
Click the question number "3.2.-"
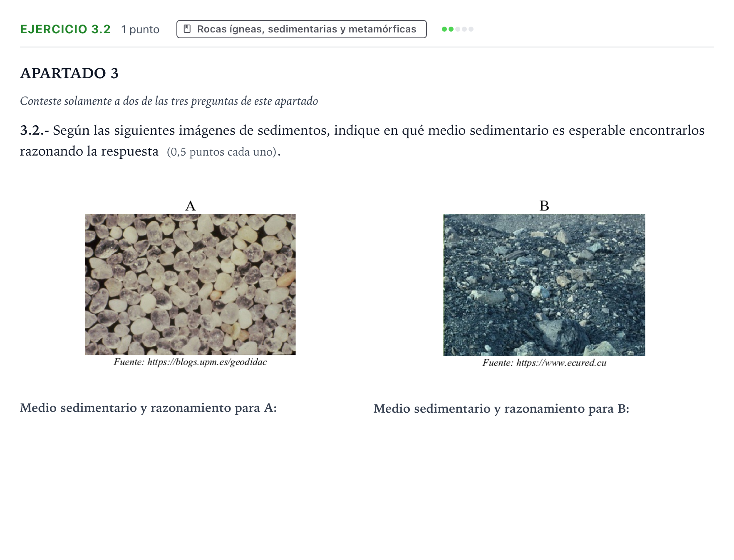[x=35, y=131]
